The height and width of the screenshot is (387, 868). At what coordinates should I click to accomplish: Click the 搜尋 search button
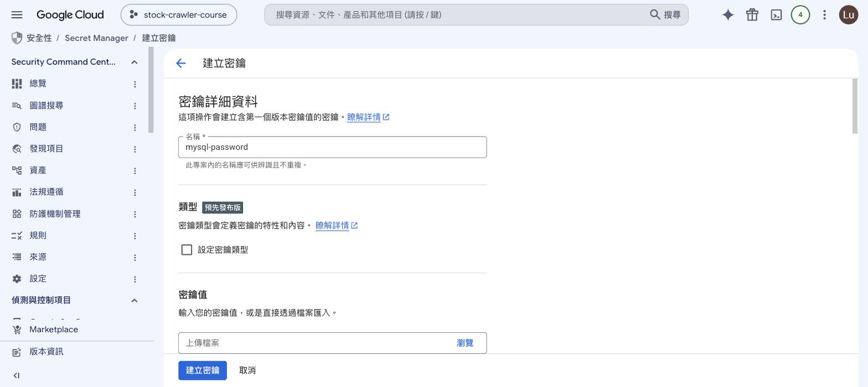(x=665, y=15)
